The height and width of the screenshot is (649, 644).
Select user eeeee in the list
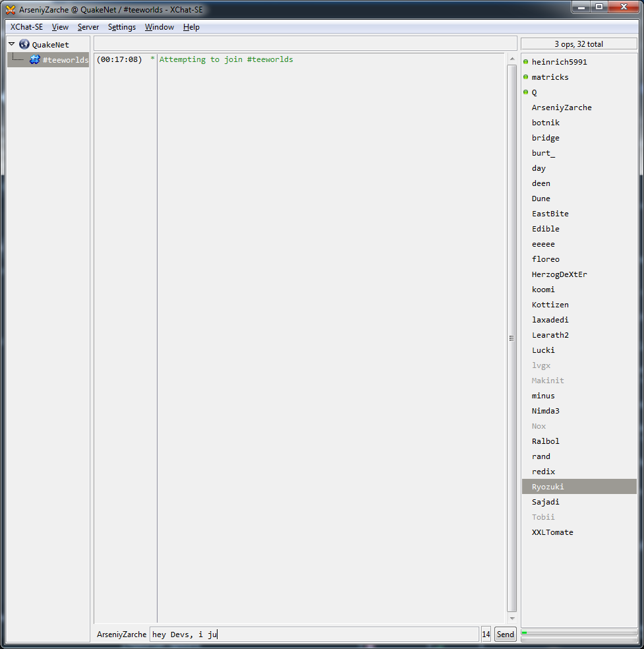(579, 244)
